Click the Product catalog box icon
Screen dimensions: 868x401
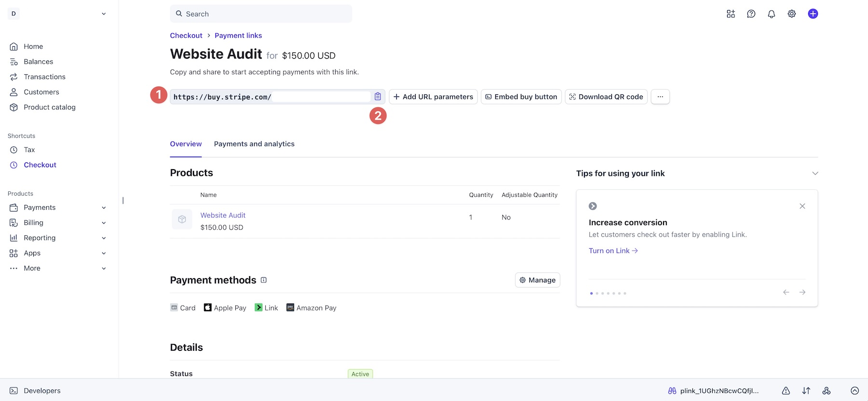point(14,107)
